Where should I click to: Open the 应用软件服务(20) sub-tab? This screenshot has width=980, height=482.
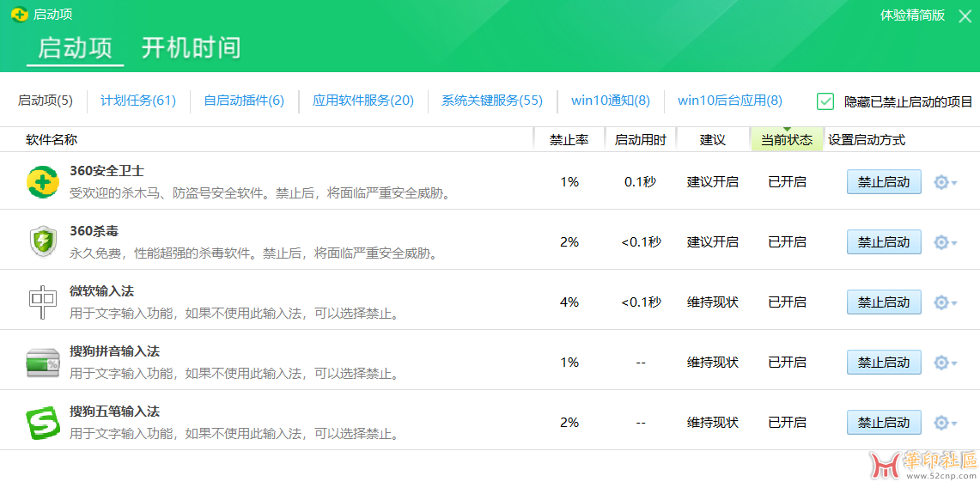point(363,101)
